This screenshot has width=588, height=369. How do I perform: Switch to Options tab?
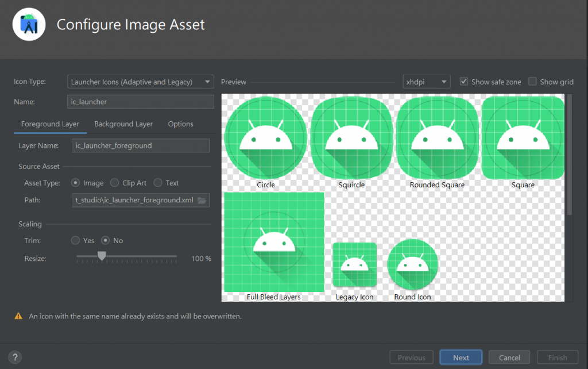coord(180,124)
